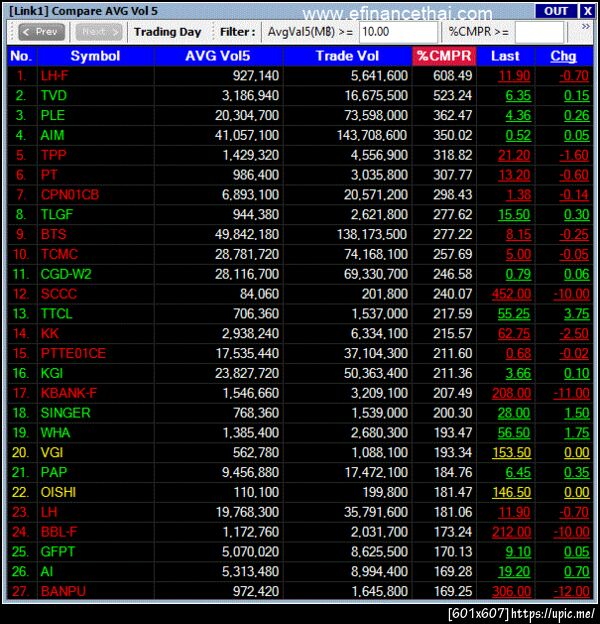Screen dimensions: 600x624
Task: Sort by the Last column header
Action: [x=505, y=56]
